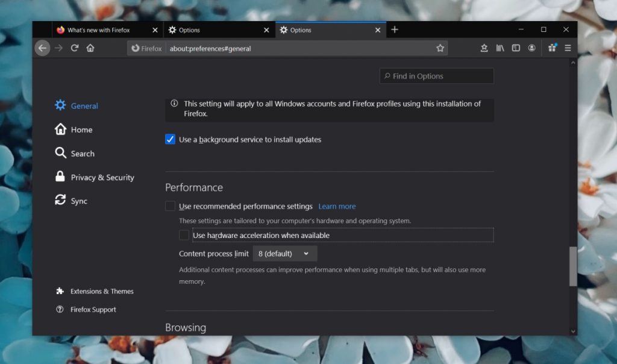Screen dimensions: 617x364
Task: Open the Firefox Library menu
Action: 500,48
